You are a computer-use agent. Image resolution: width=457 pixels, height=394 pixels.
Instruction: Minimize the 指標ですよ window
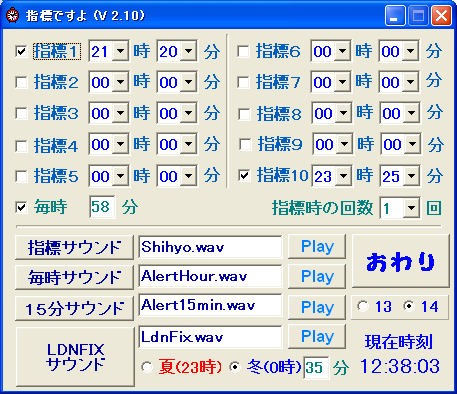[395, 16]
